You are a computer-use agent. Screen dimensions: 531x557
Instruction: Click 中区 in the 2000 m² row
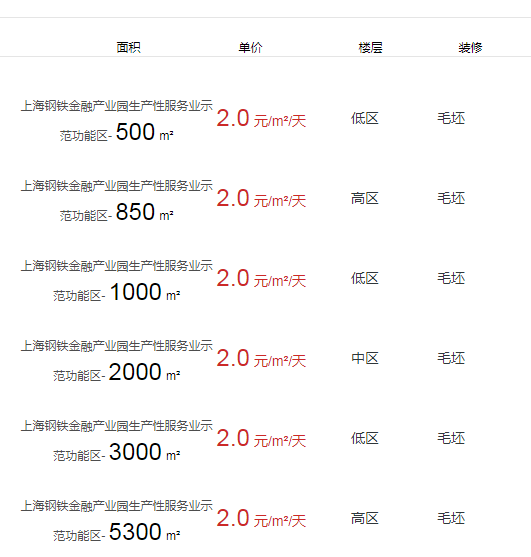365,358
